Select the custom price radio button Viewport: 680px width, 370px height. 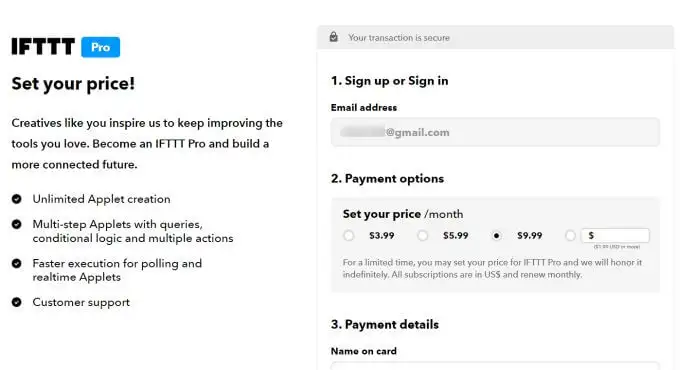point(571,236)
